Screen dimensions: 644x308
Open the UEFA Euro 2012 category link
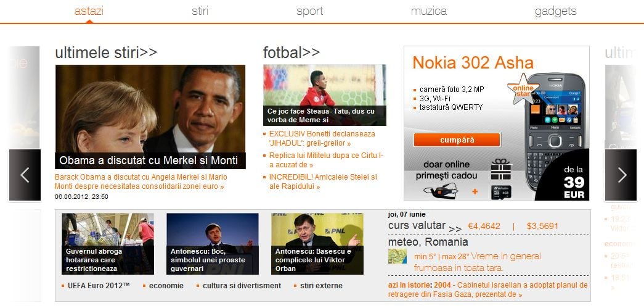pos(99,285)
